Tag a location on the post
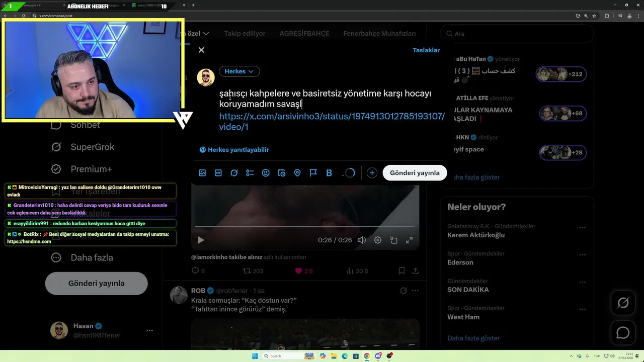 point(297,173)
